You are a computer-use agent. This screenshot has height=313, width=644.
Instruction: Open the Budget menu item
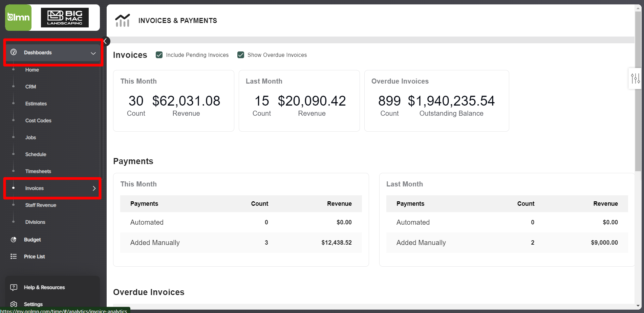[33, 240]
